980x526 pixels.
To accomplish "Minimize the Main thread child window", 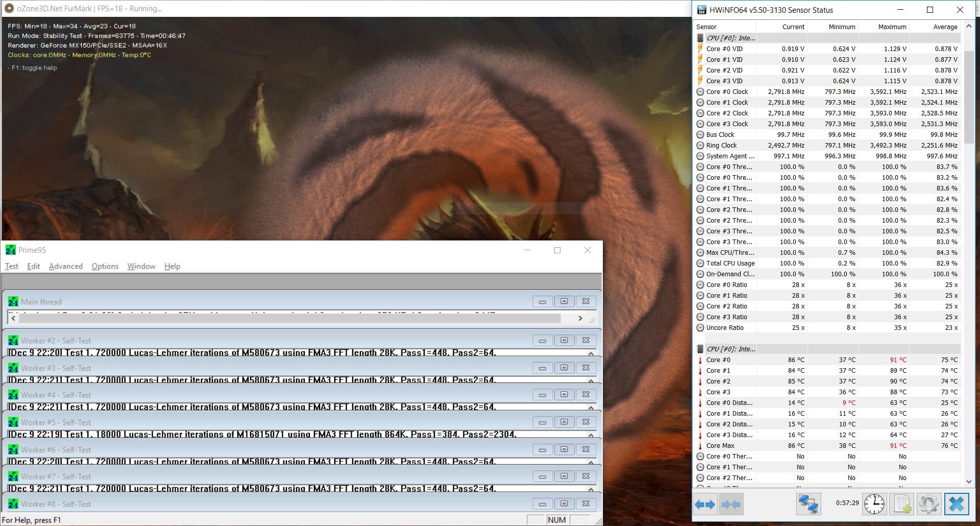I will pyautogui.click(x=542, y=302).
